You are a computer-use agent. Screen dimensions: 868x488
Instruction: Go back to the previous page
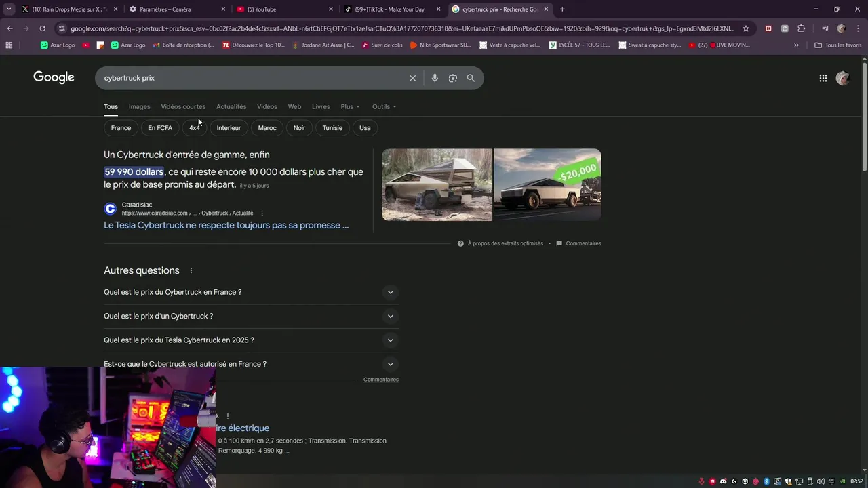[x=9, y=28]
